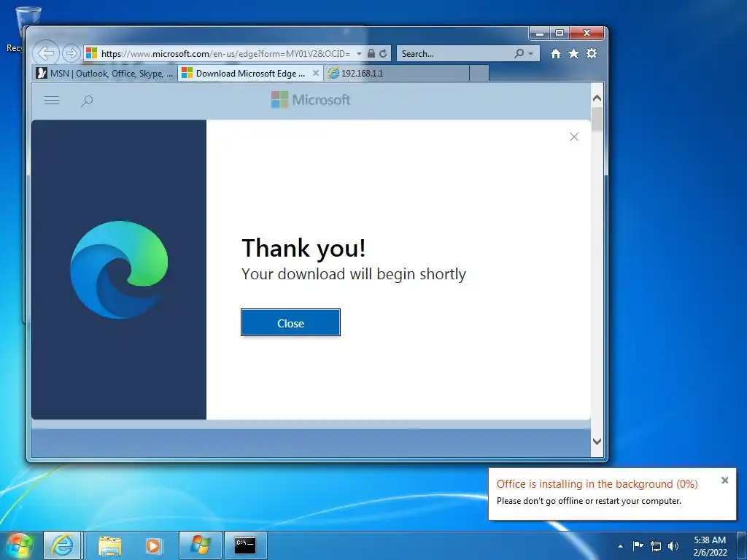Screen dimensions: 747x560
Task: Click the browser Forward arrow button
Action: tap(71, 53)
